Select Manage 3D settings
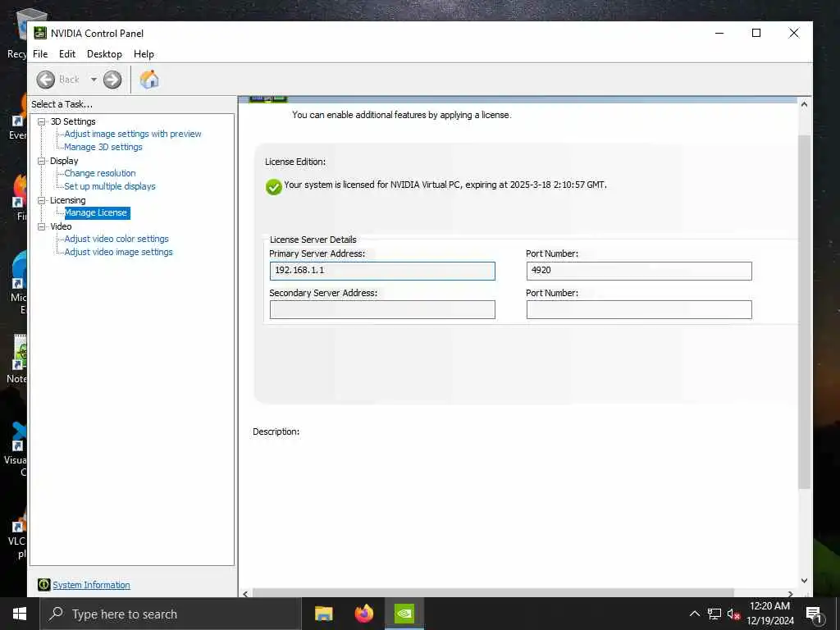The height and width of the screenshot is (630, 840). click(103, 147)
